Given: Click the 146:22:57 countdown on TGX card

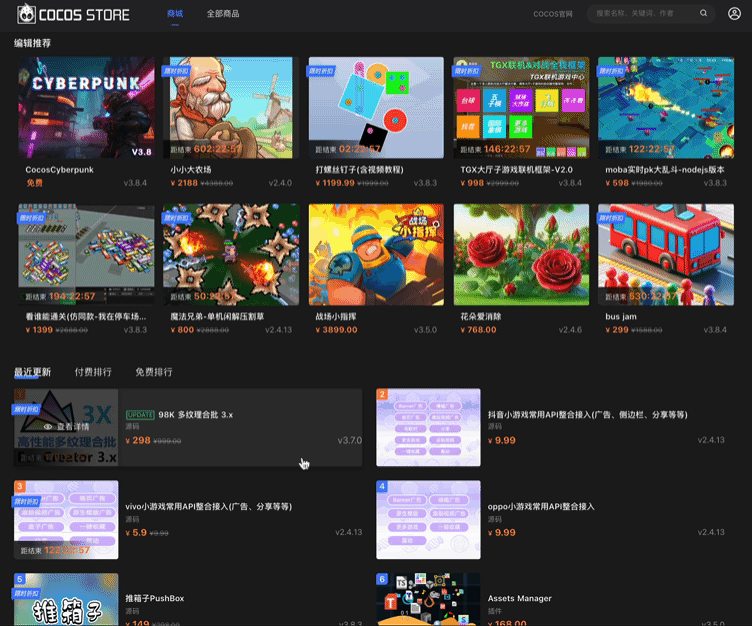Looking at the screenshot, I should (507, 149).
